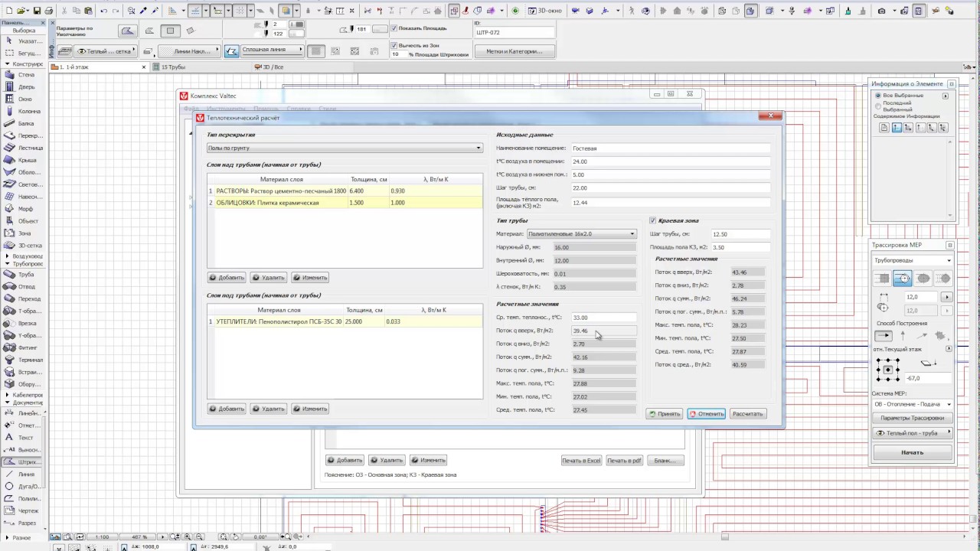Select УТЕПЛИТЕЛИ Пенополистирол layer row
The width and height of the screenshot is (980, 551).
(345, 321)
